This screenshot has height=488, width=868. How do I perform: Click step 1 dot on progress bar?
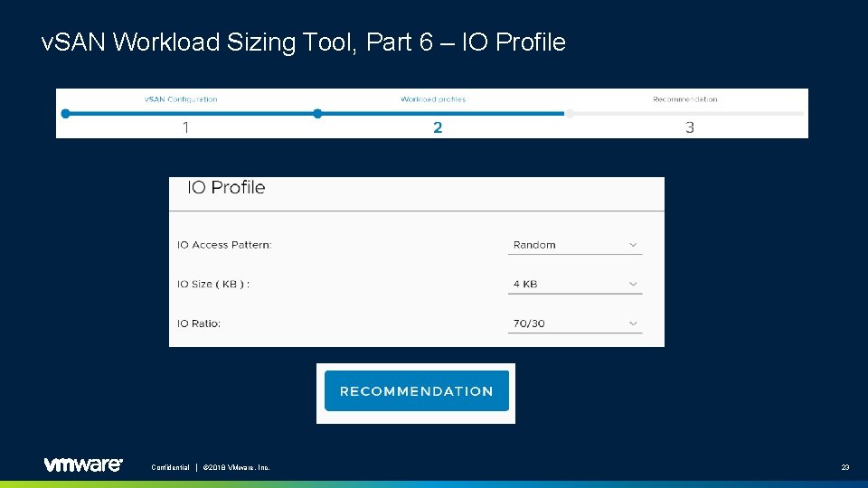(65, 114)
